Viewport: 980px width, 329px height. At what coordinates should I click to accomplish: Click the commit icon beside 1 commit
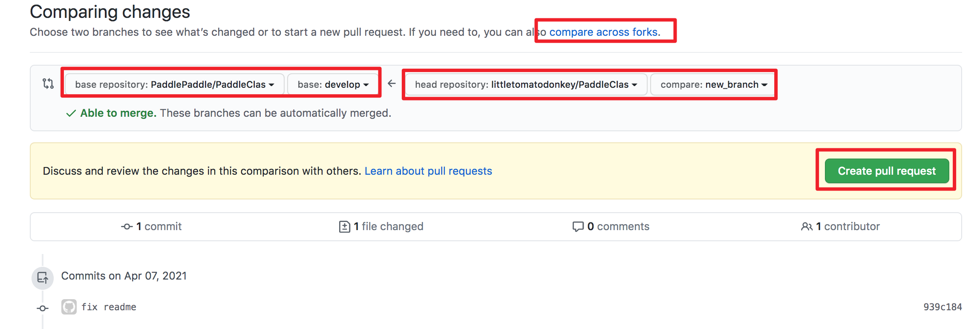[127, 227]
